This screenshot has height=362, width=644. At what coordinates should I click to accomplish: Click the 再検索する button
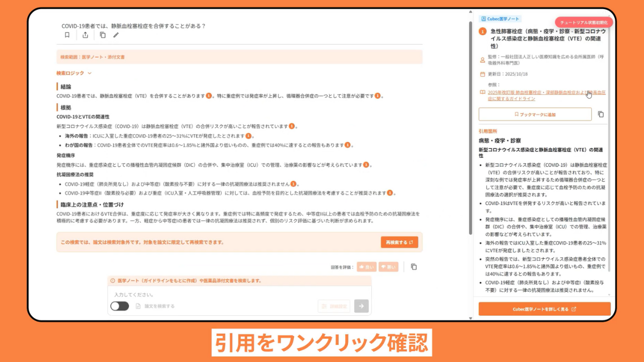tap(399, 242)
